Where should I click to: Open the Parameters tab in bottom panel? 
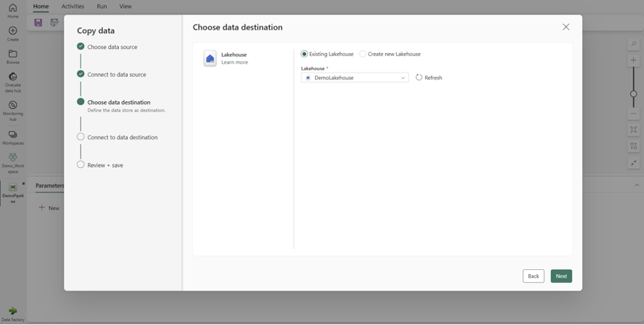click(50, 185)
